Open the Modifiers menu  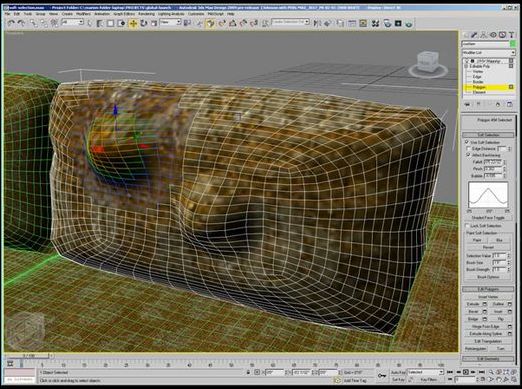point(83,14)
